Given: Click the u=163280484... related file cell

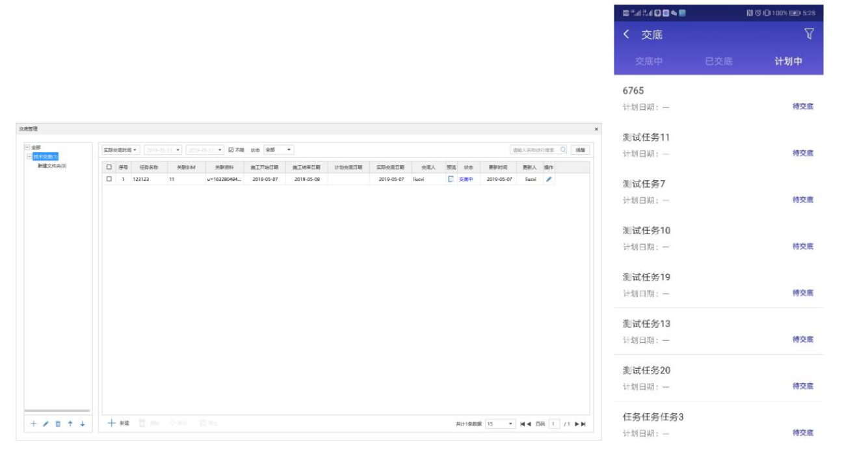Looking at the screenshot, I should [224, 179].
